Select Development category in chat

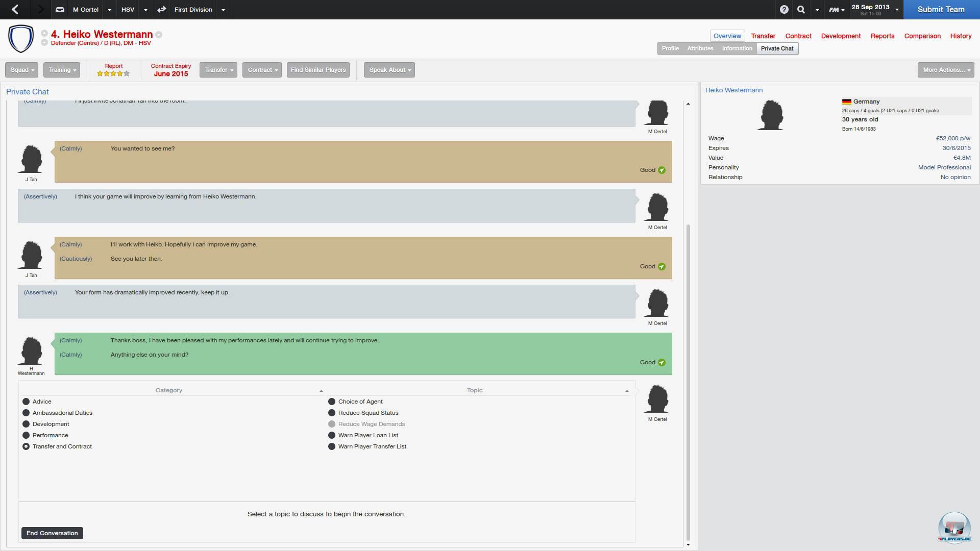(x=51, y=423)
